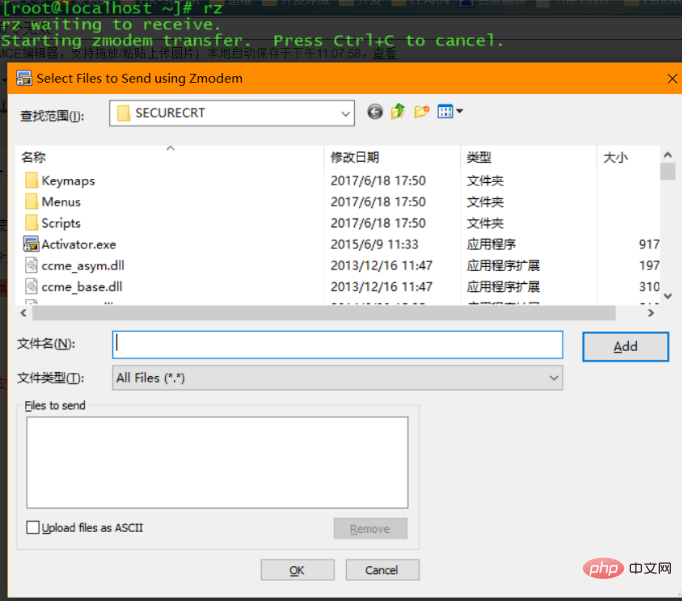
Task: Focus the file name input field
Action: point(338,345)
